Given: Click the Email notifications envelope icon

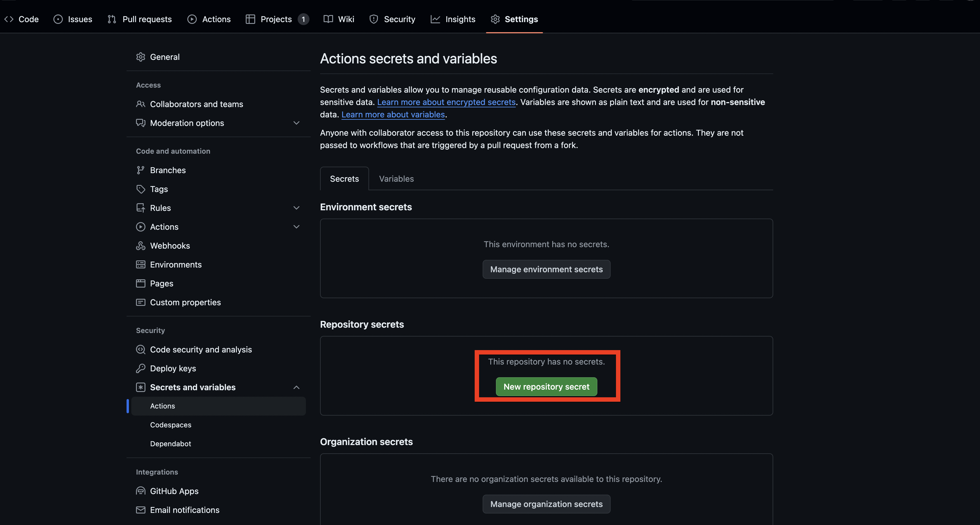Looking at the screenshot, I should pyautogui.click(x=140, y=510).
